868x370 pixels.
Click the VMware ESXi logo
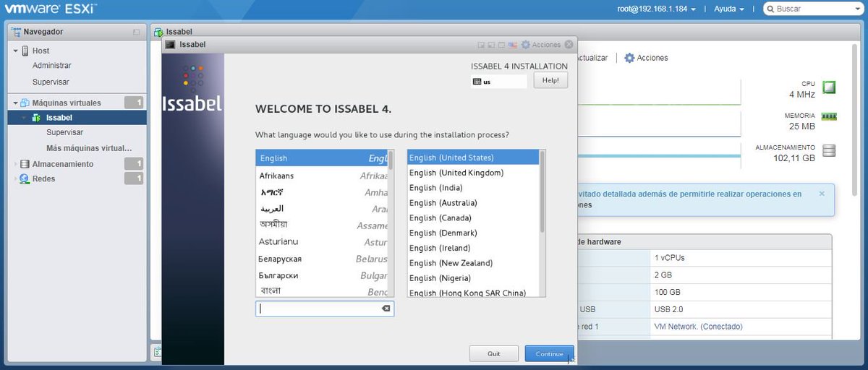click(x=51, y=10)
